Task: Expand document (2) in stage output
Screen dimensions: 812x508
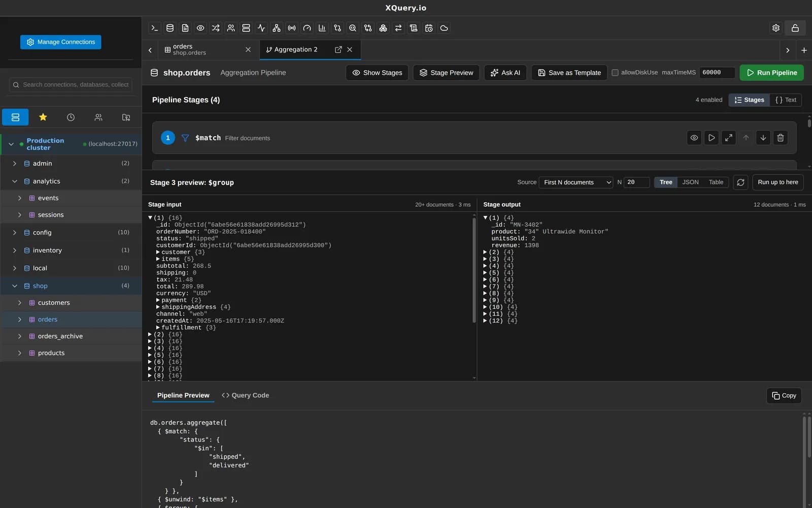Action: tap(485, 252)
